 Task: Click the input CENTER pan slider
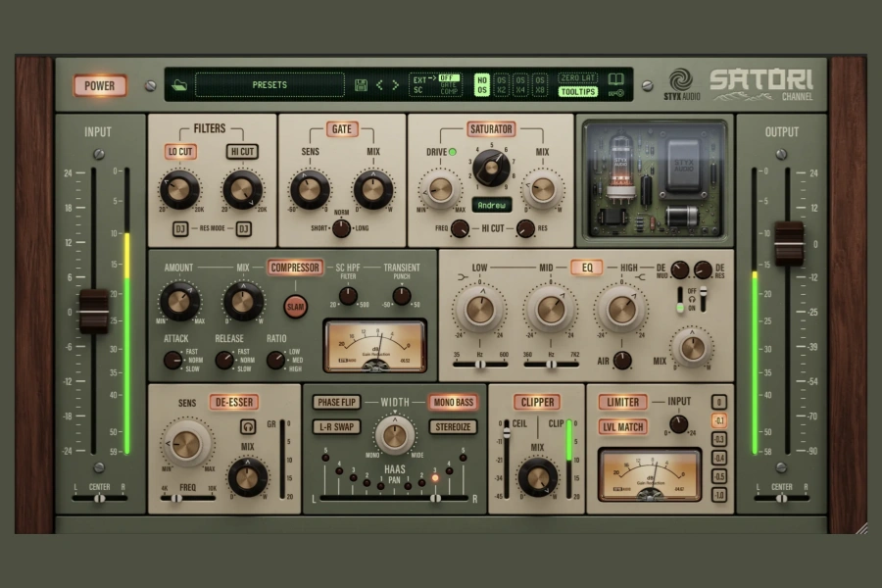click(100, 498)
